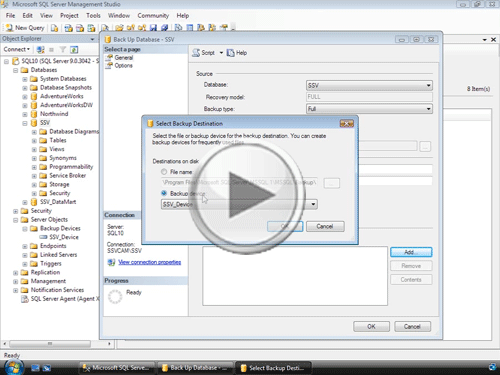The image size is (500, 375).
Task: Click the view connection properties icon
Action: coord(111,262)
